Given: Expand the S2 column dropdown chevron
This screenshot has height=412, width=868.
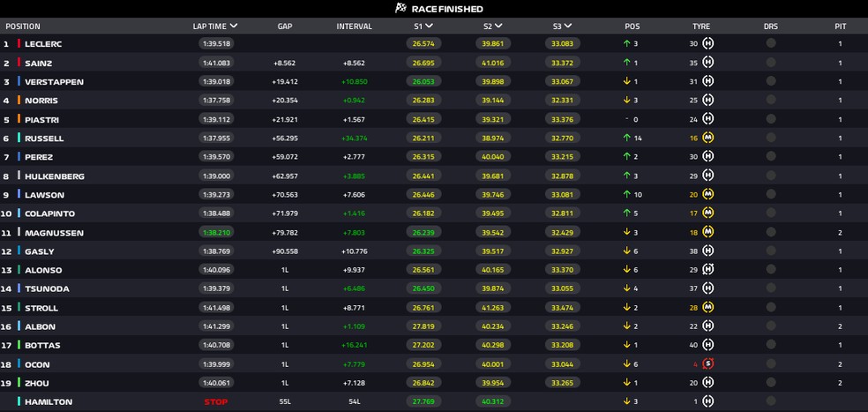Looking at the screenshot, I should click(498, 26).
